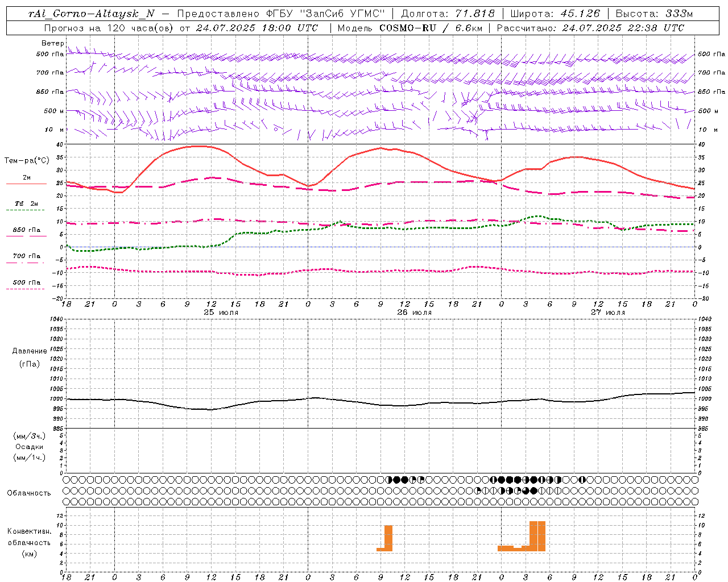Click the Облачность row label
The height and width of the screenshot is (582, 728).
click(x=29, y=493)
